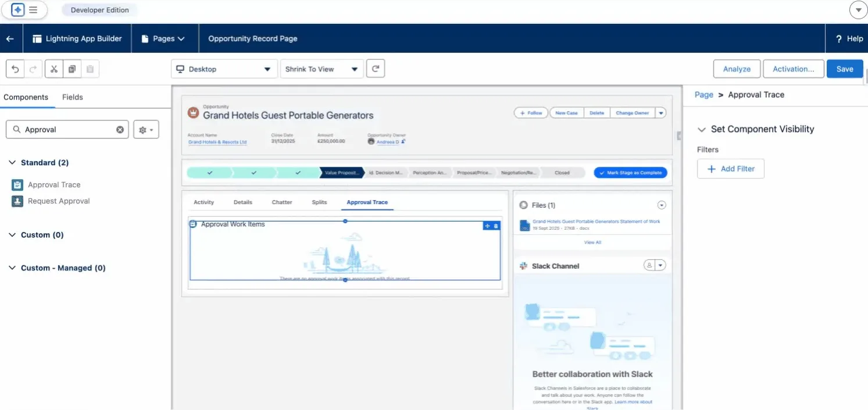
Task: Click the copy icon in toolbar
Action: (x=72, y=69)
